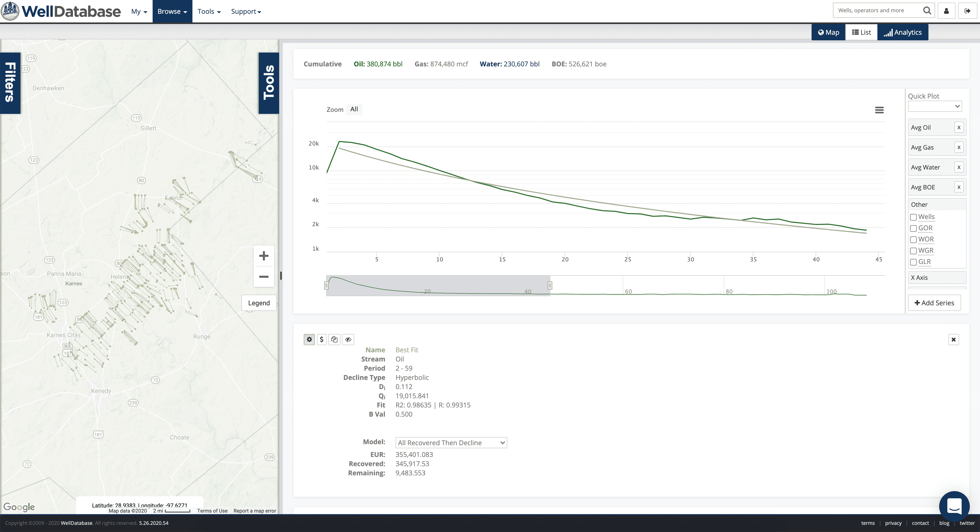This screenshot has height=532, width=980.
Task: Open the map Legend button
Action: (259, 303)
